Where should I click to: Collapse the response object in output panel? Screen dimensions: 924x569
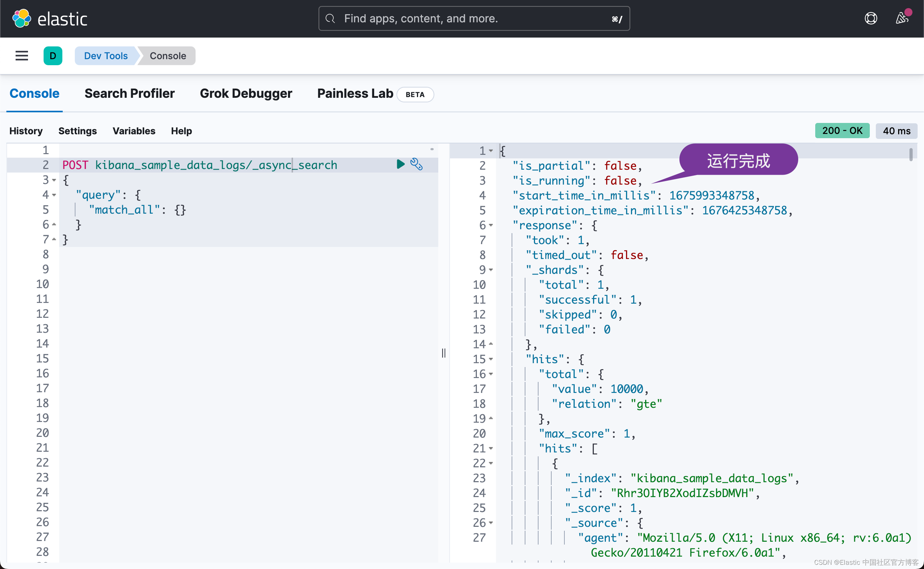[x=491, y=225]
